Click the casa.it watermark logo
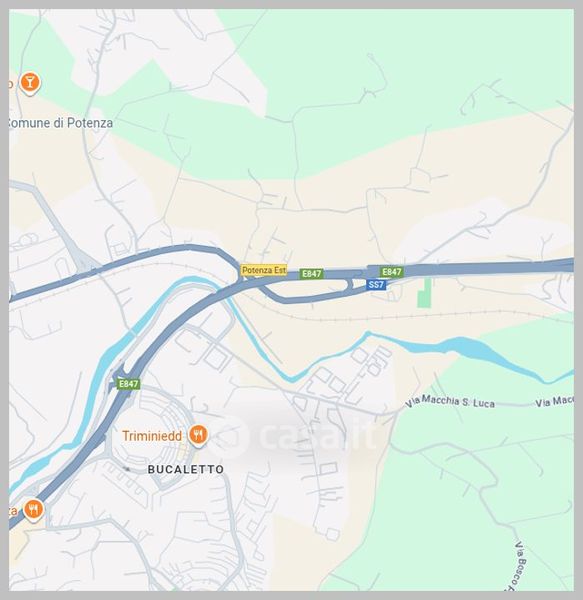This screenshot has width=583, height=600. click(296, 436)
